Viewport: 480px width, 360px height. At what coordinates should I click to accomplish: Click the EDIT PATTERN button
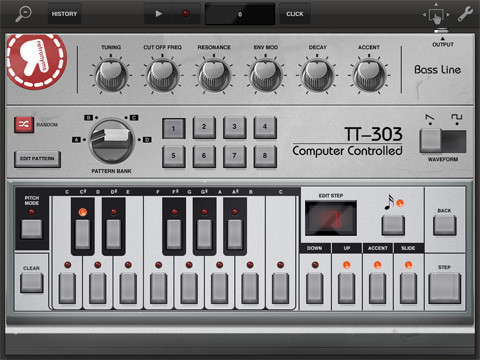(x=37, y=159)
